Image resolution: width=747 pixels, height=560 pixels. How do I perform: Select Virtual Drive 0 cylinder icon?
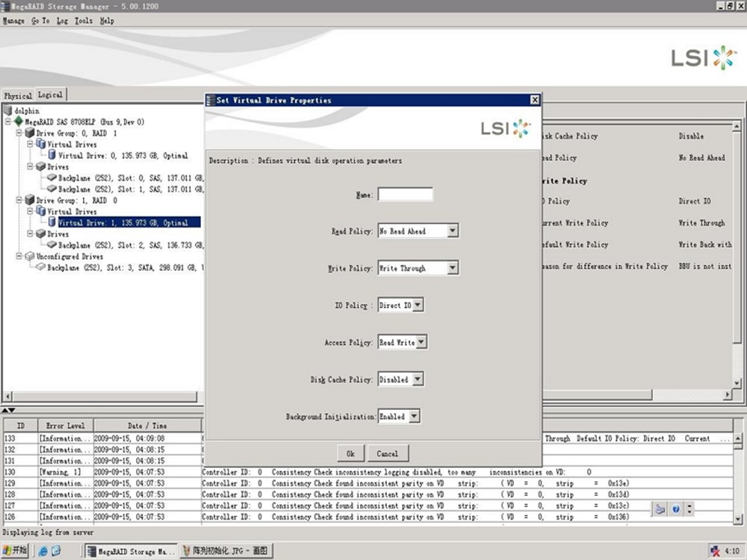[x=52, y=155]
